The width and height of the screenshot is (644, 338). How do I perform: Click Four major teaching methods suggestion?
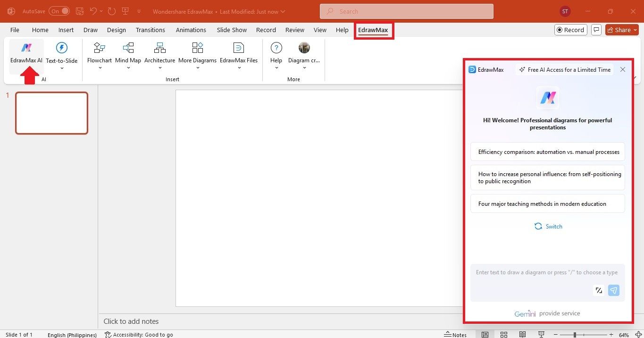pyautogui.click(x=548, y=204)
